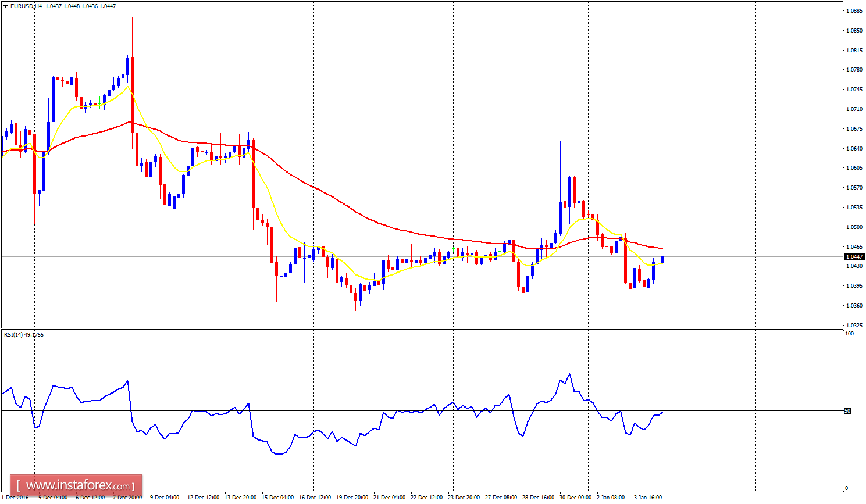866x504 pixels.
Task: Click the bottom price label 1.0325
Action: [854, 326]
